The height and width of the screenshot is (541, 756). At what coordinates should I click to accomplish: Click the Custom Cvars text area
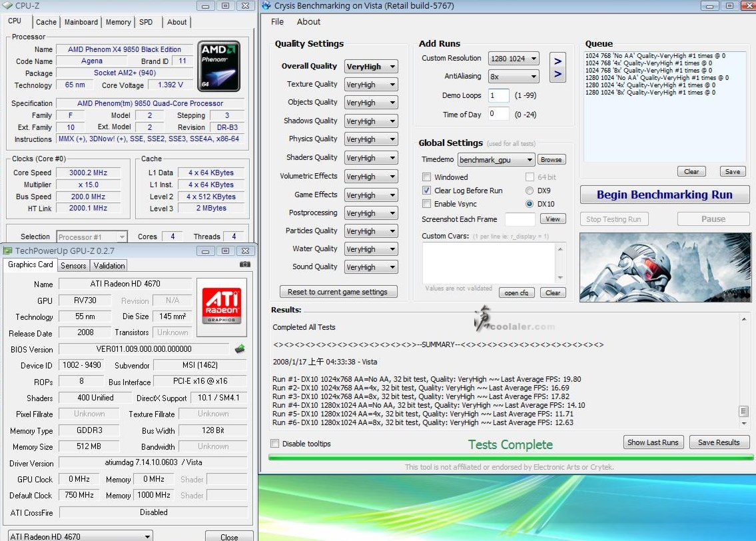click(x=489, y=263)
